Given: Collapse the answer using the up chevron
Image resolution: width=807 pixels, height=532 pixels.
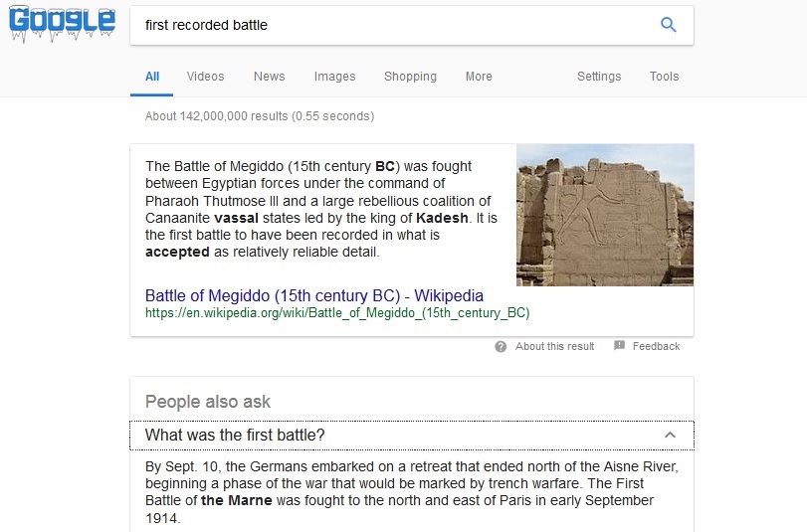Looking at the screenshot, I should [670, 436].
